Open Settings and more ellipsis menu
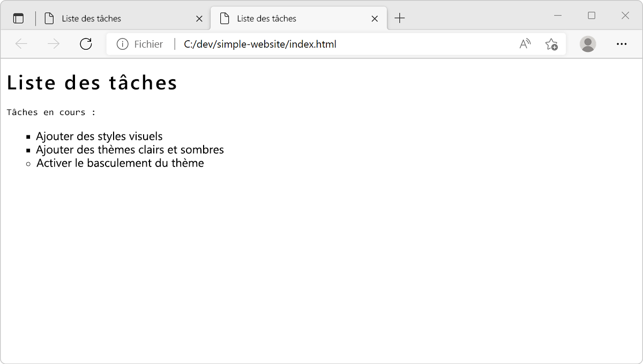The width and height of the screenshot is (643, 364). 622,44
